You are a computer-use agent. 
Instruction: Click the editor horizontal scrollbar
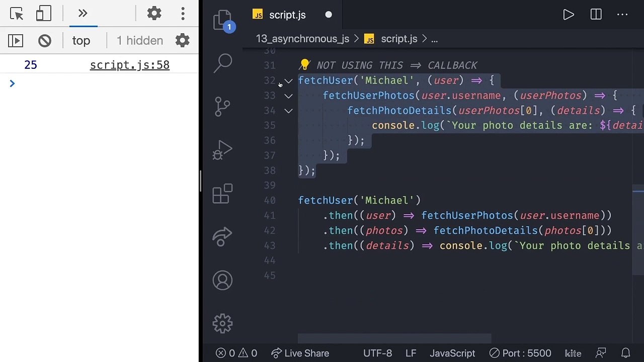pos(394,338)
